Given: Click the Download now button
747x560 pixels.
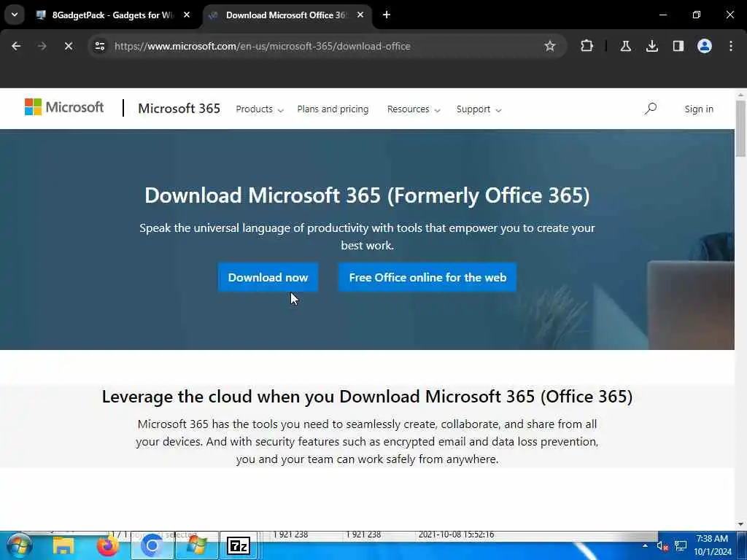Looking at the screenshot, I should 268,277.
